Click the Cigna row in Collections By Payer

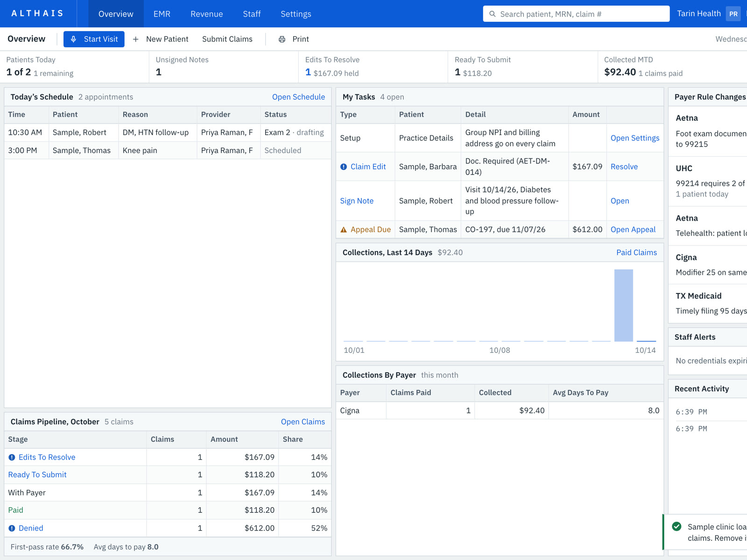point(500,411)
